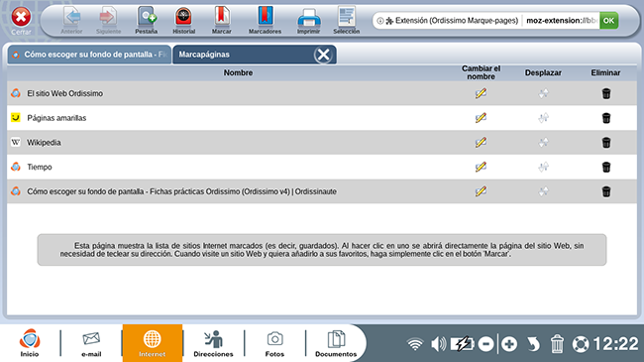Delete the 'Páginas amarillas' bookmark
644x362 pixels.
(605, 118)
